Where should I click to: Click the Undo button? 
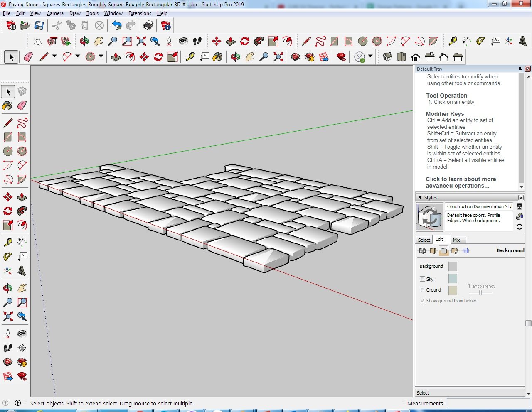tap(117, 25)
